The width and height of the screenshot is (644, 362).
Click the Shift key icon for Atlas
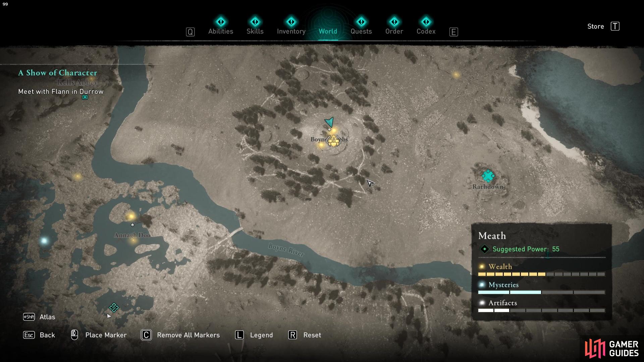(x=29, y=317)
